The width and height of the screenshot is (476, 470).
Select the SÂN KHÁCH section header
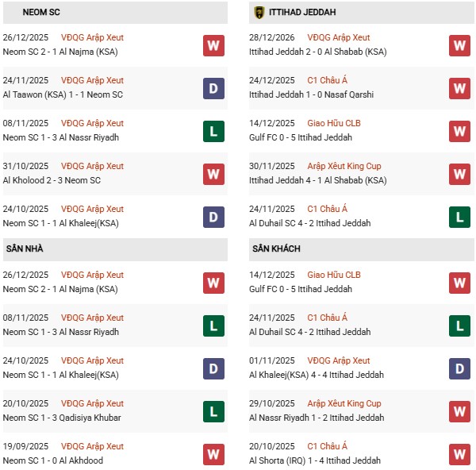pos(276,248)
